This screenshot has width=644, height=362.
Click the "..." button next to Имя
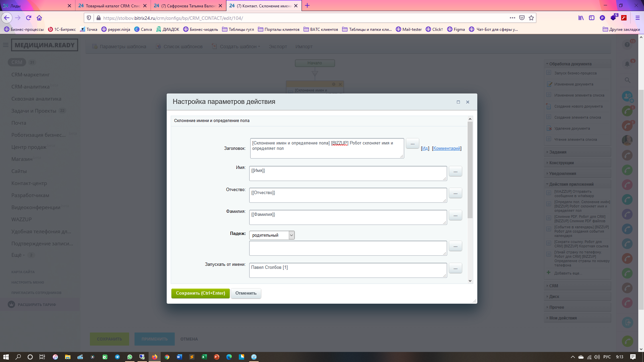455,171
